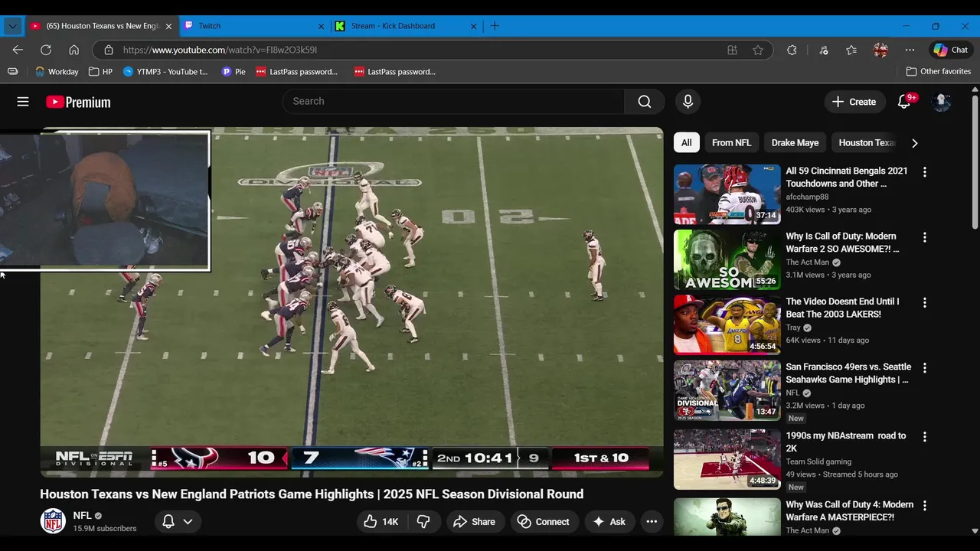Image resolution: width=980 pixels, height=551 pixels.
Task: Click the search magnifier button
Action: 645,102
